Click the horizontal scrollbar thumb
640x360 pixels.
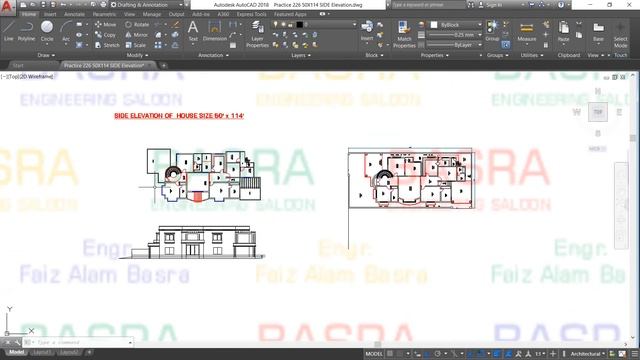tap(378, 344)
